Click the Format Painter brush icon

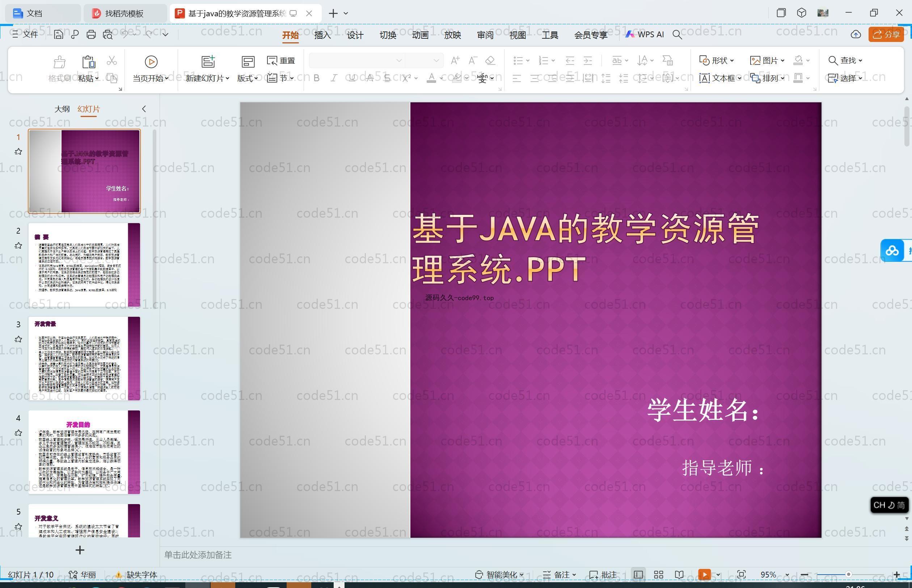point(60,62)
